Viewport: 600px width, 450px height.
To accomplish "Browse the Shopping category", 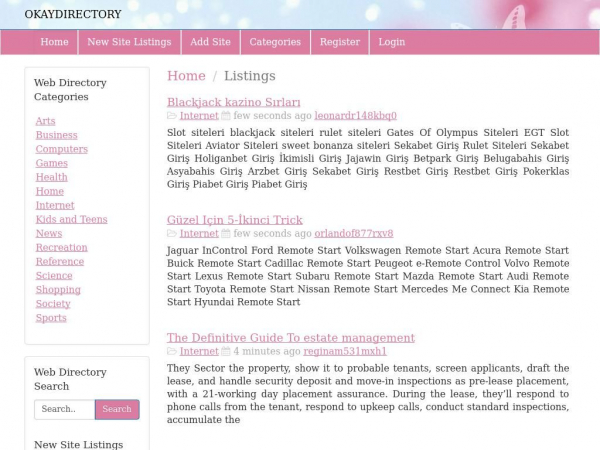I will pos(58,290).
